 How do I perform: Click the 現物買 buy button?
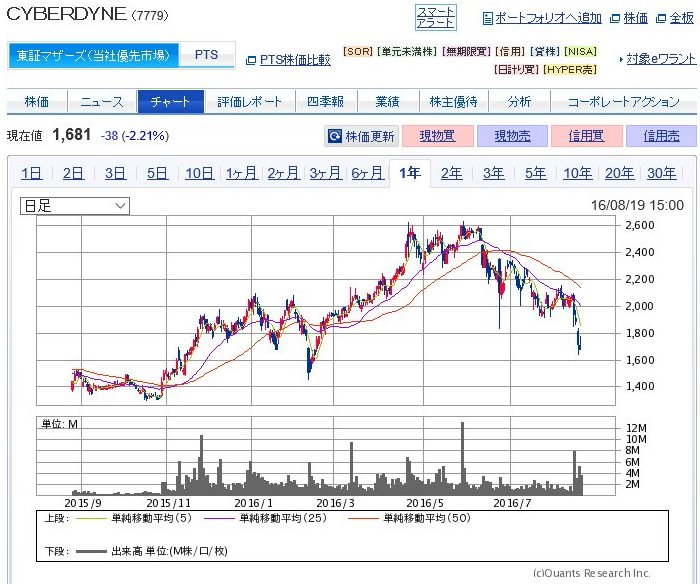click(438, 136)
